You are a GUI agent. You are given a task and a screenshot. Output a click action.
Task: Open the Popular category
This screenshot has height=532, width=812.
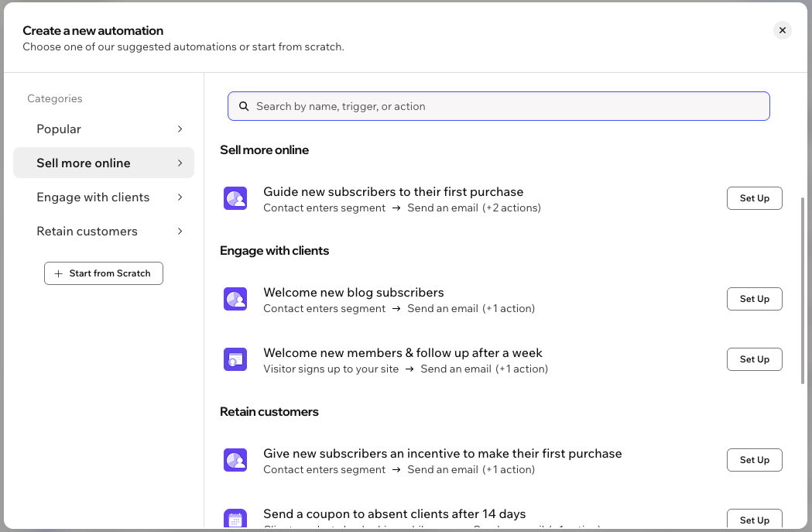[104, 129]
